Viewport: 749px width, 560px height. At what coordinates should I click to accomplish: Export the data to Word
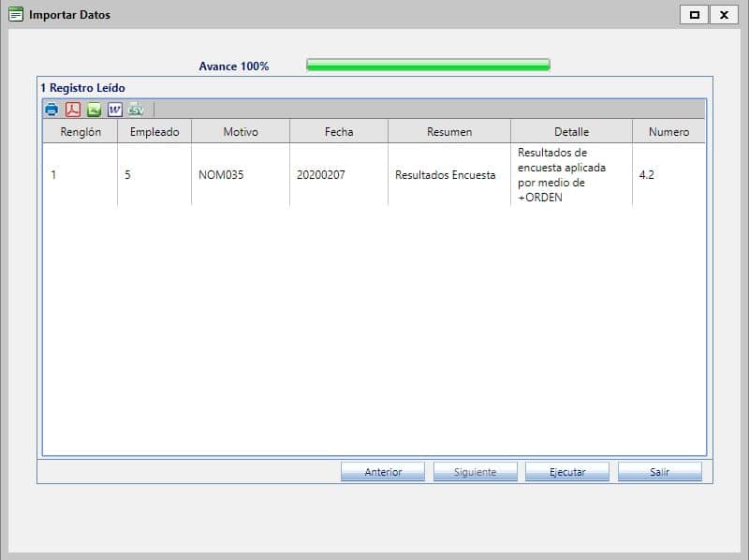click(x=115, y=110)
